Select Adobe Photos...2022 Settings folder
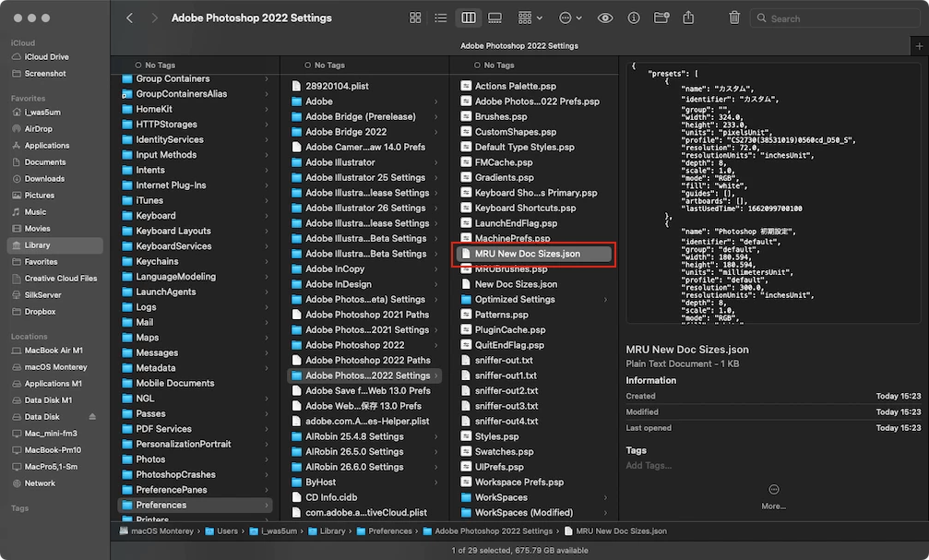The image size is (929, 560). [364, 375]
